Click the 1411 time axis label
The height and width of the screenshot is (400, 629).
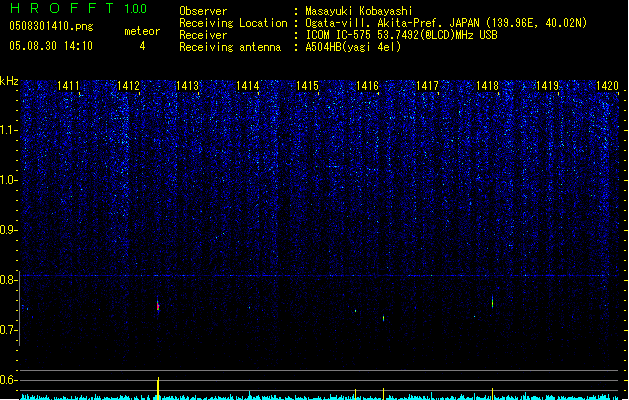tap(68, 86)
